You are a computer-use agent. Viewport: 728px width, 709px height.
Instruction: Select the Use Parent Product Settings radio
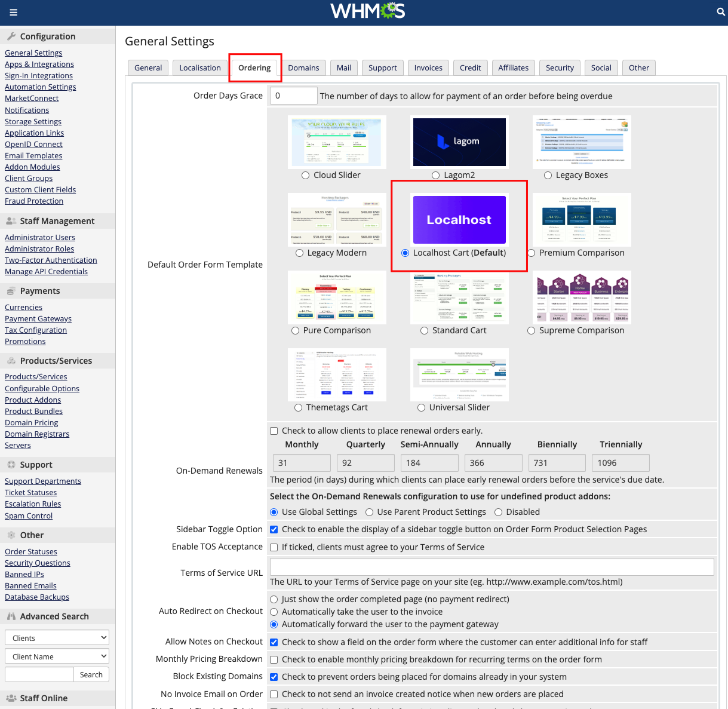370,512
